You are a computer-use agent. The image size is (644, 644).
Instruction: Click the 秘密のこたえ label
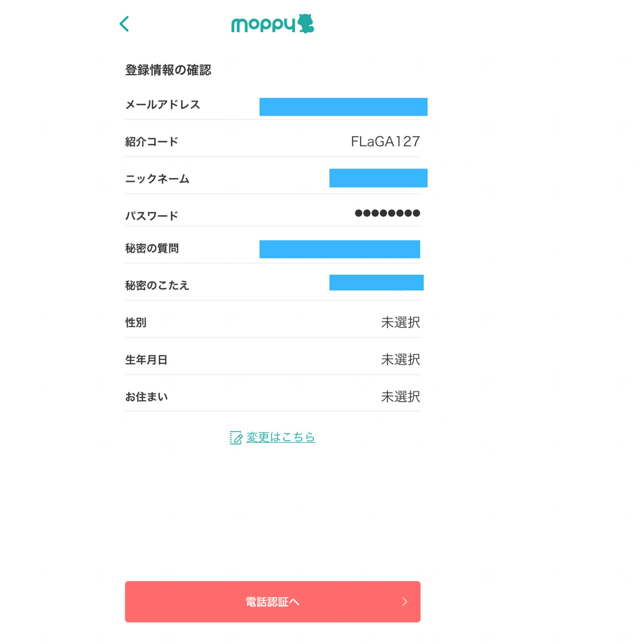157,285
